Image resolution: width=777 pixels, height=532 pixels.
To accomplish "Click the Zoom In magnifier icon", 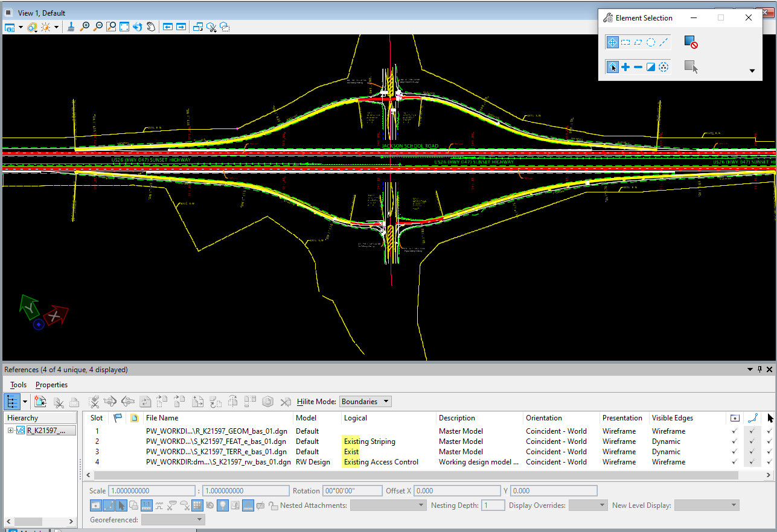I will tap(85, 27).
